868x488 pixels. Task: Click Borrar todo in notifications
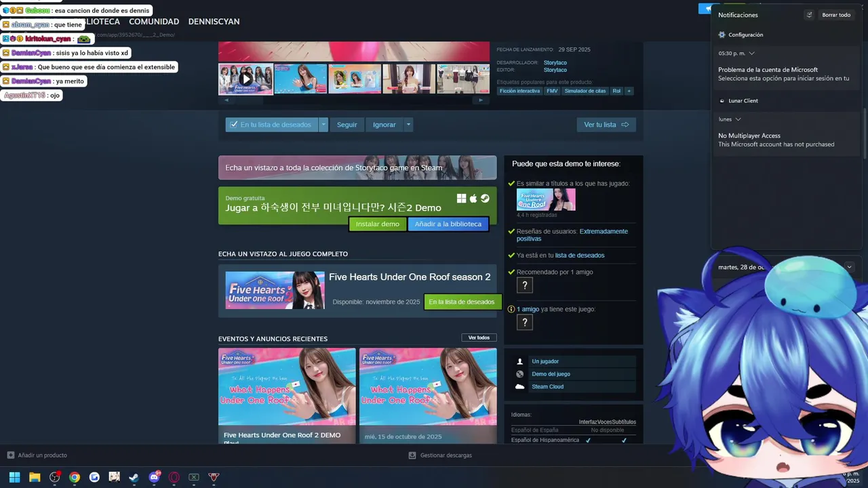click(x=836, y=15)
